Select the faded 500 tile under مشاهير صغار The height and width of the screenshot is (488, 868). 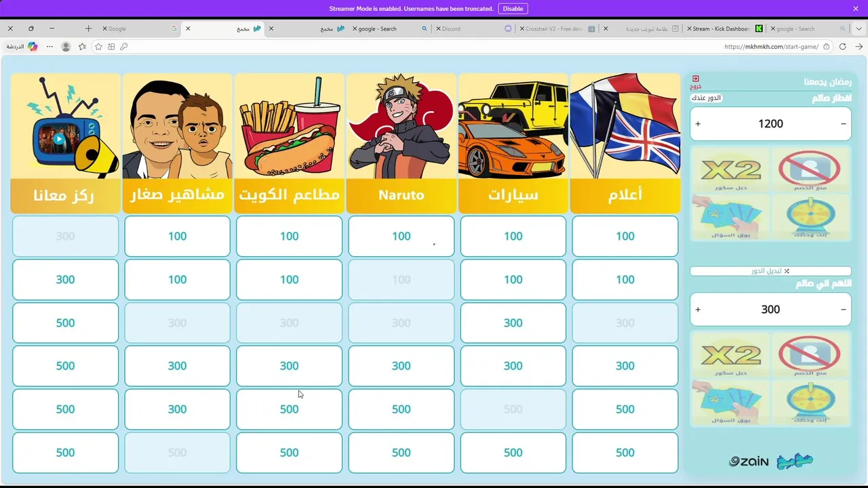click(x=177, y=453)
